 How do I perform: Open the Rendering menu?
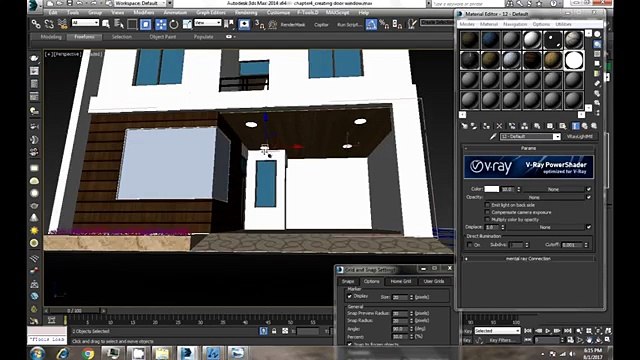click(246, 13)
